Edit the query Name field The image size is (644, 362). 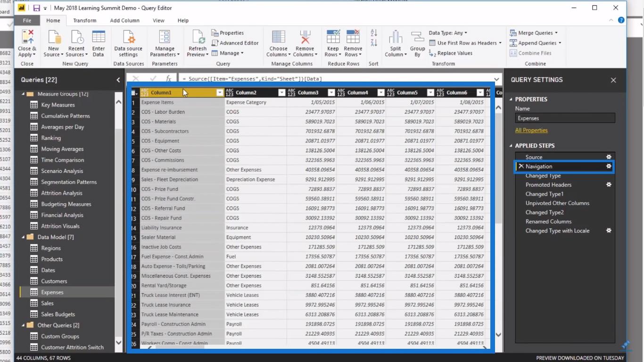[565, 118]
